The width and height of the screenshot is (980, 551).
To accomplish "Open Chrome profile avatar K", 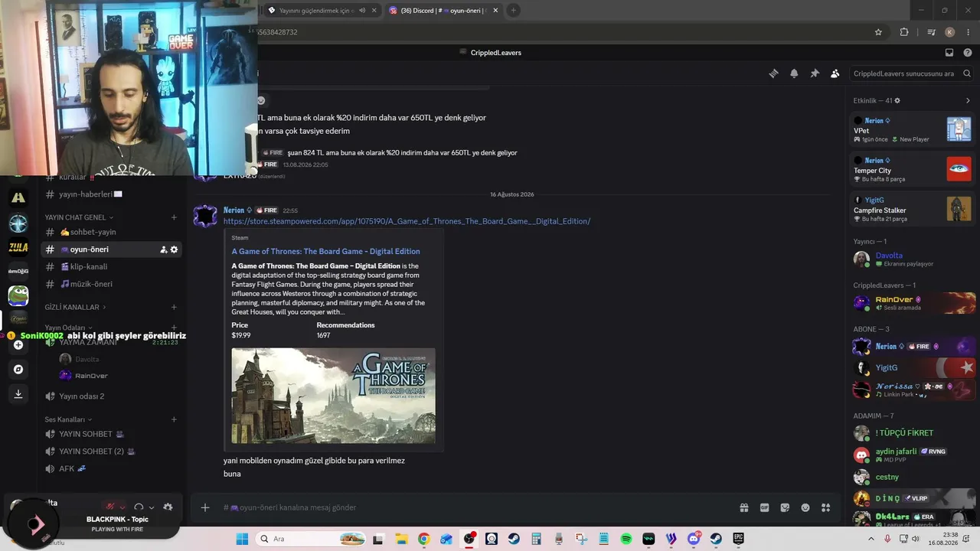I will [950, 32].
